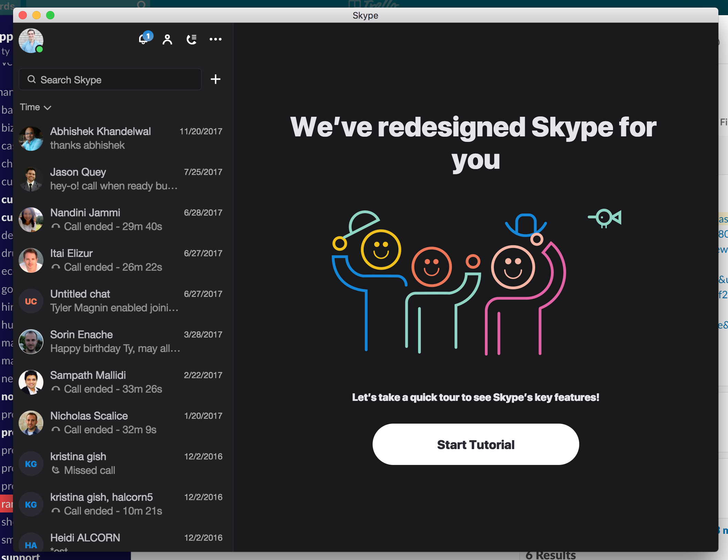Click the Search Skype field
The width and height of the screenshot is (728, 560).
(110, 79)
